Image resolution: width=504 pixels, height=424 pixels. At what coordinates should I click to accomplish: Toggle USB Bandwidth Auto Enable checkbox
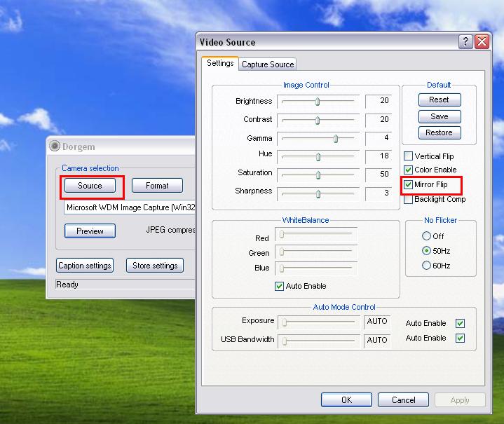[461, 338]
